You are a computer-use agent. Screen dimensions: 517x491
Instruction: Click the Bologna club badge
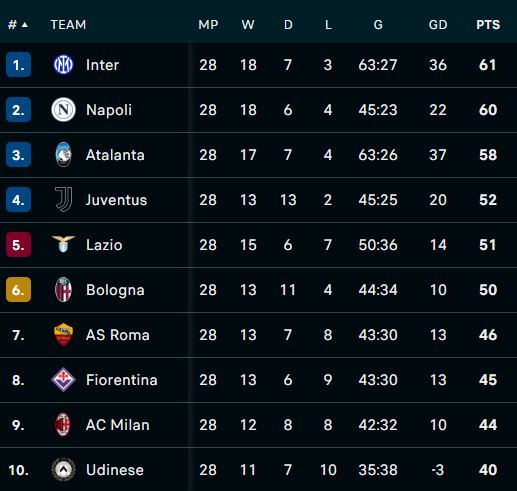coord(63,289)
